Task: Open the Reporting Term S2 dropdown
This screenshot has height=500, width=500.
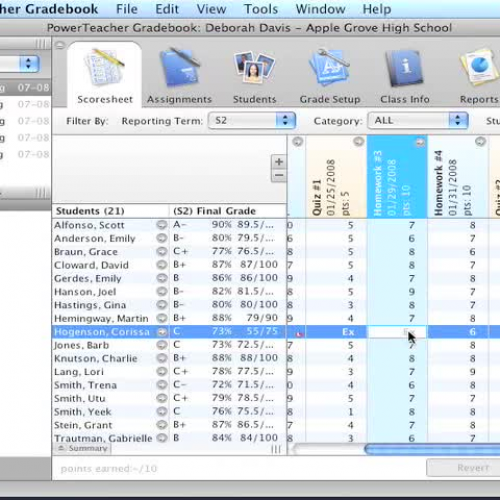Action: coord(252,120)
